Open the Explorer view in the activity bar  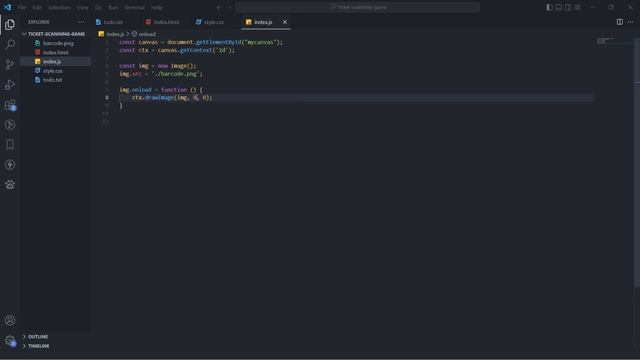pyautogui.click(x=10, y=24)
